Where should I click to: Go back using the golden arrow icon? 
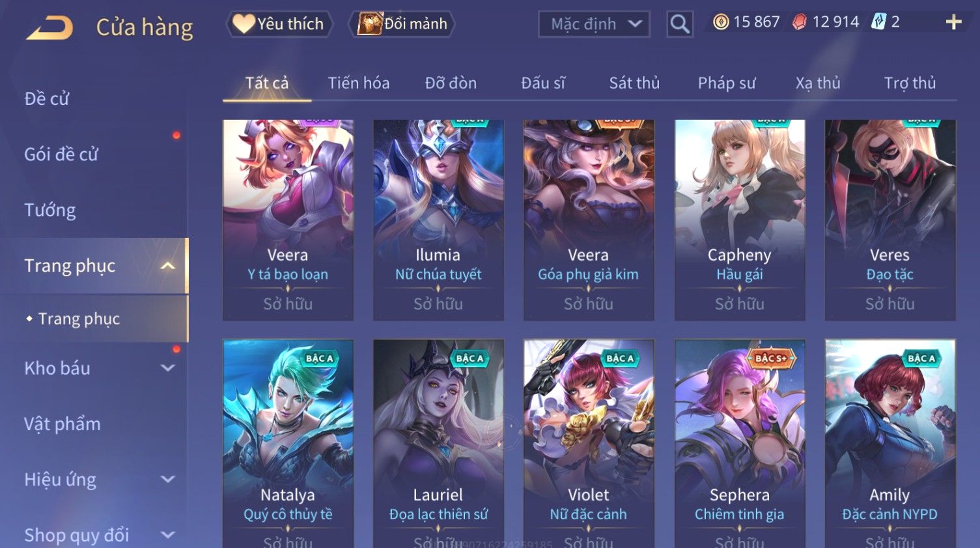pos(49,27)
